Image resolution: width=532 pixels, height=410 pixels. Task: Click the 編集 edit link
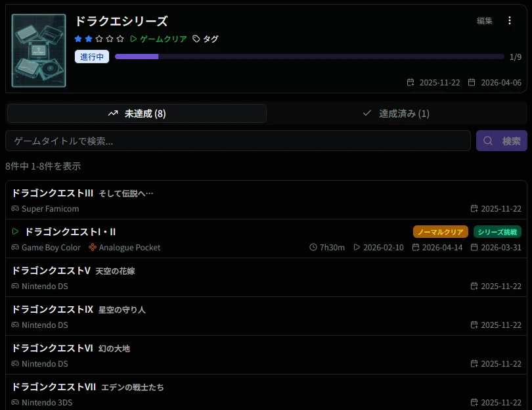click(x=484, y=20)
